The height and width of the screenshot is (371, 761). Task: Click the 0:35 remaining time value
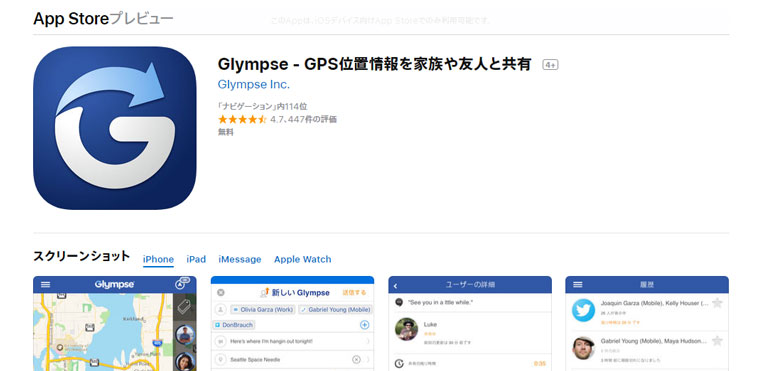(x=539, y=363)
